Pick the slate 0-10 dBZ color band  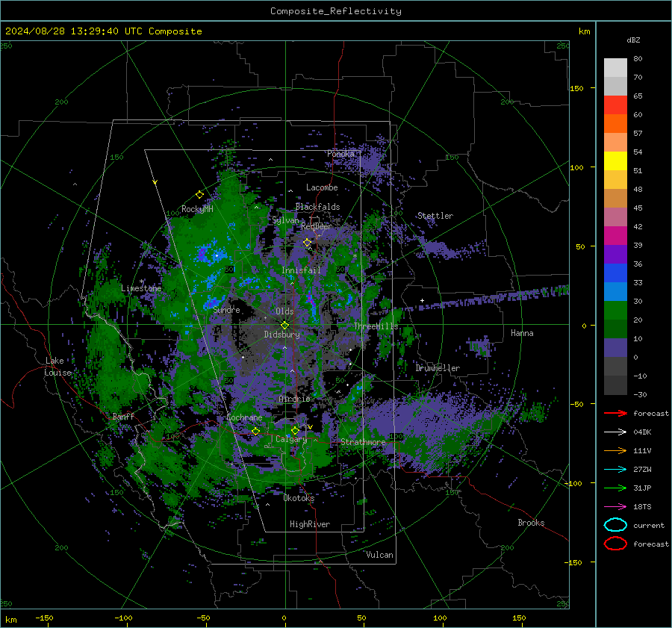(615, 348)
